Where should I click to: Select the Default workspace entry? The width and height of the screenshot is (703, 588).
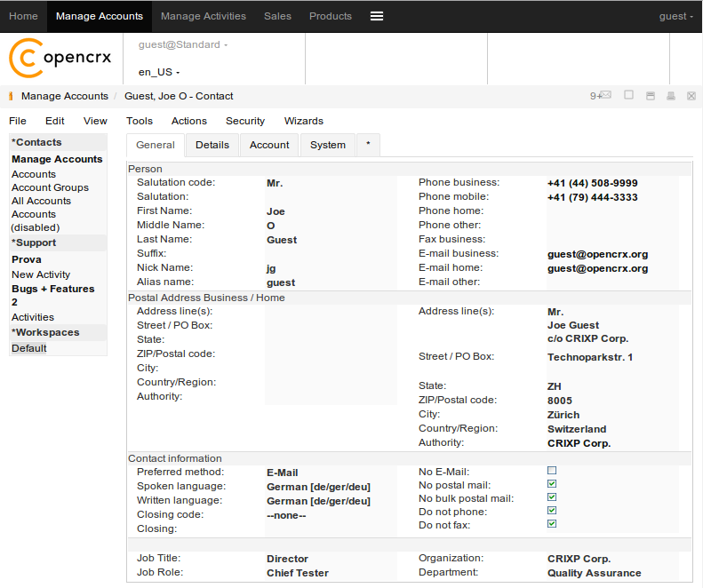coord(29,348)
